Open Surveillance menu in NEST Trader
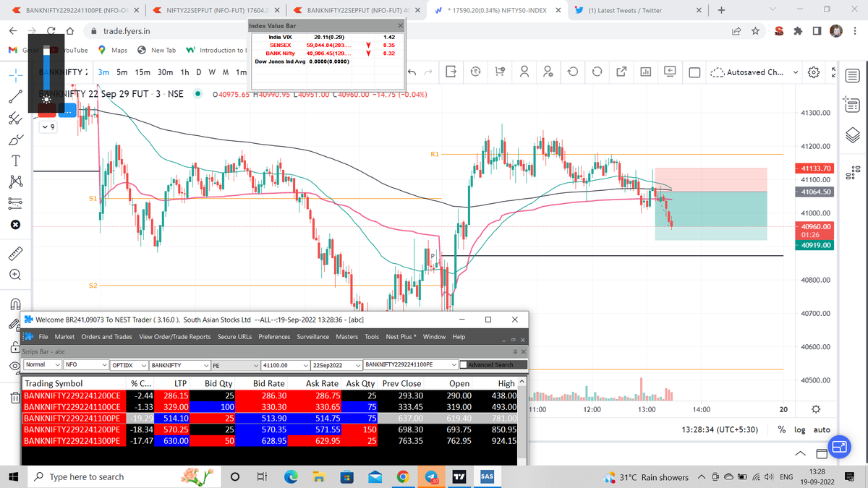This screenshot has height=488, width=868. pos(312,337)
